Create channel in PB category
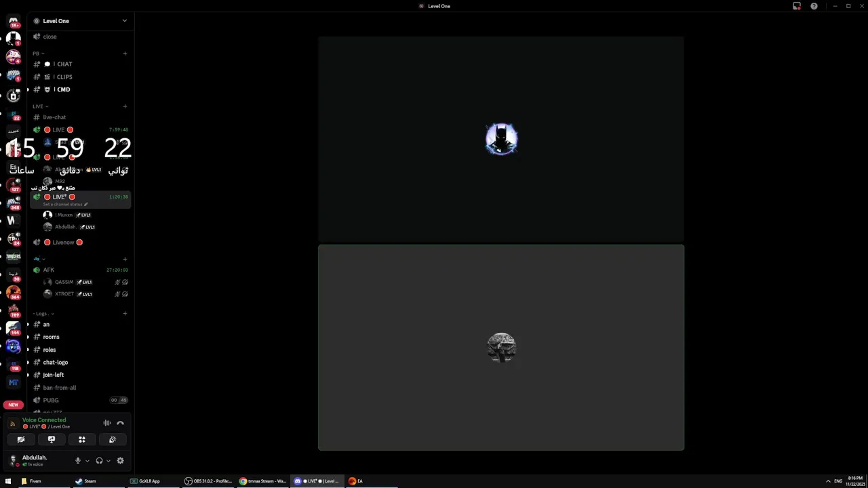The height and width of the screenshot is (488, 868). 125,53
